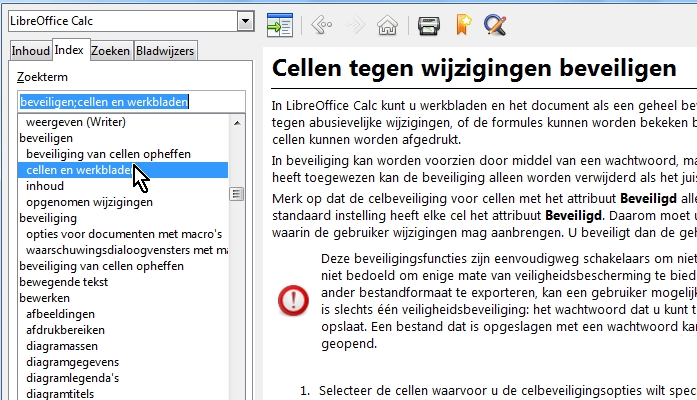Image resolution: width=697 pixels, height=400 pixels.
Task: Open the Bladwijzers tab
Action: point(165,51)
